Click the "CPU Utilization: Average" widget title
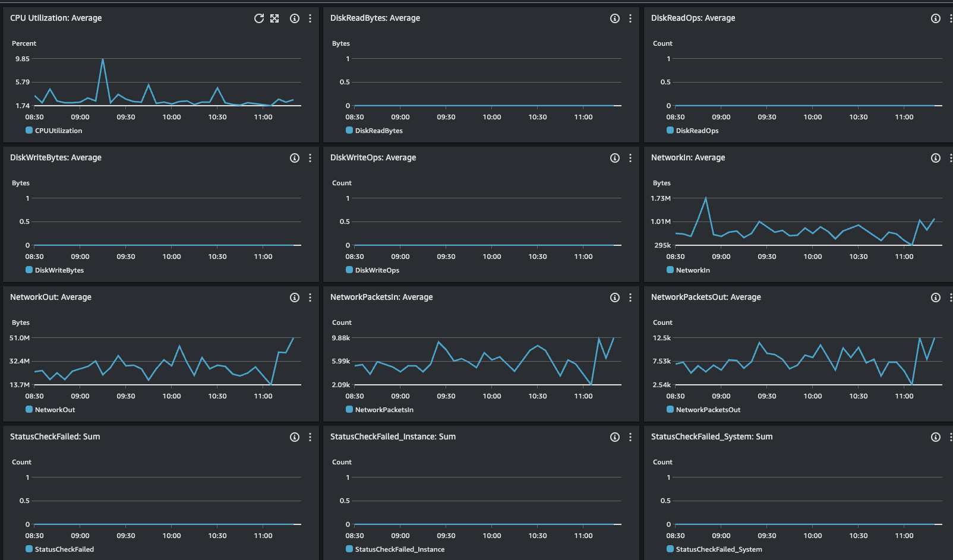The height and width of the screenshot is (560, 953). click(x=56, y=18)
